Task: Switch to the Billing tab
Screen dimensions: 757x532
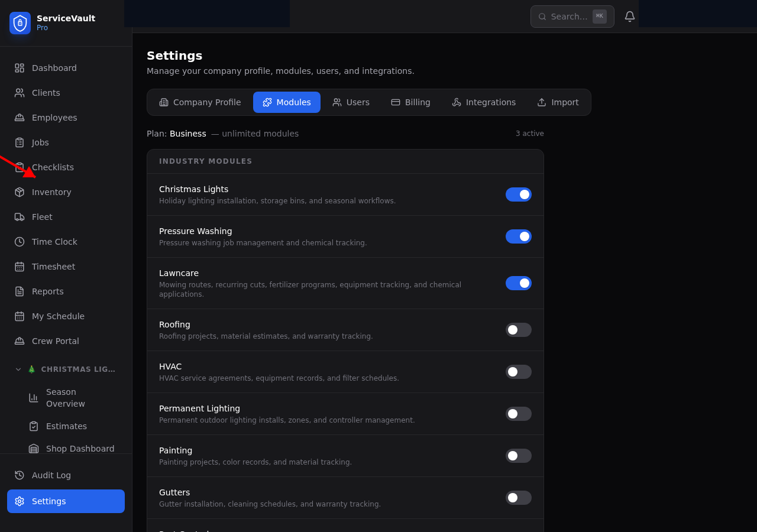Action: (411, 102)
